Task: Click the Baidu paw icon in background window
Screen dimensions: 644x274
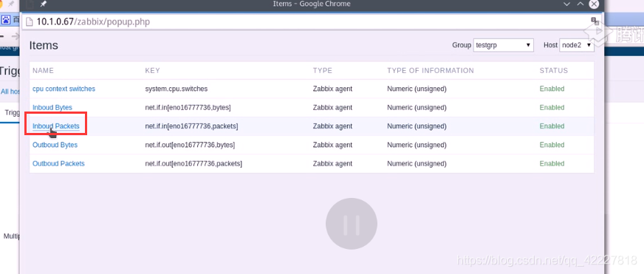Action: coord(5,19)
